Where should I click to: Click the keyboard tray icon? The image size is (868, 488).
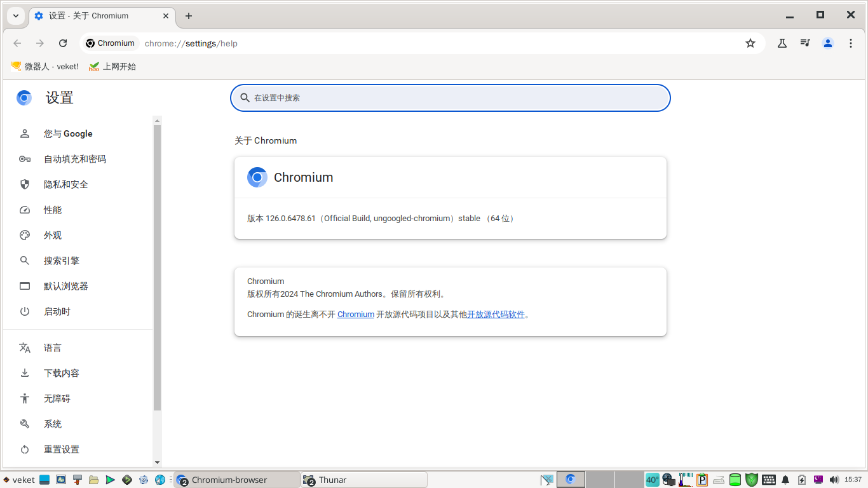pos(769,480)
